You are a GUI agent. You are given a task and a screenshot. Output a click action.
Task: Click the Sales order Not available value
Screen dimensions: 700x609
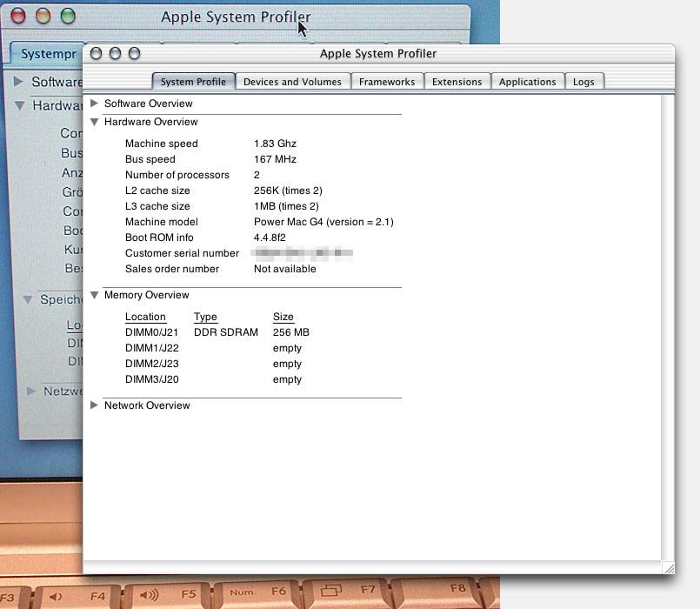pos(285,269)
